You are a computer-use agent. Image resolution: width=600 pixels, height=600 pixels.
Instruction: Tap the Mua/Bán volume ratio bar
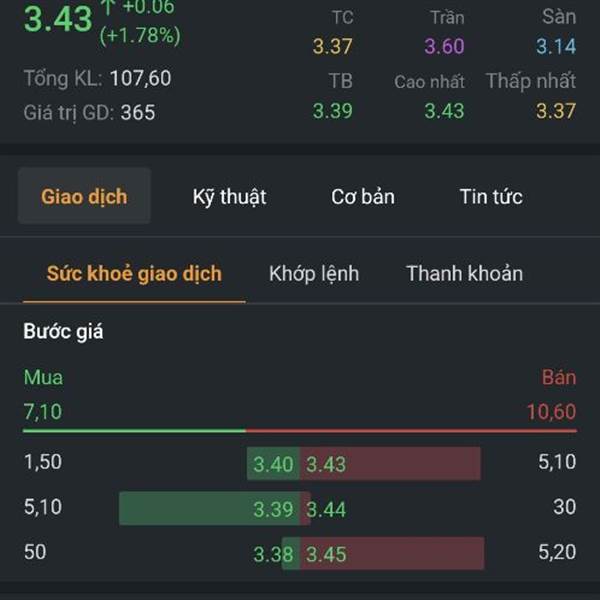tap(300, 431)
